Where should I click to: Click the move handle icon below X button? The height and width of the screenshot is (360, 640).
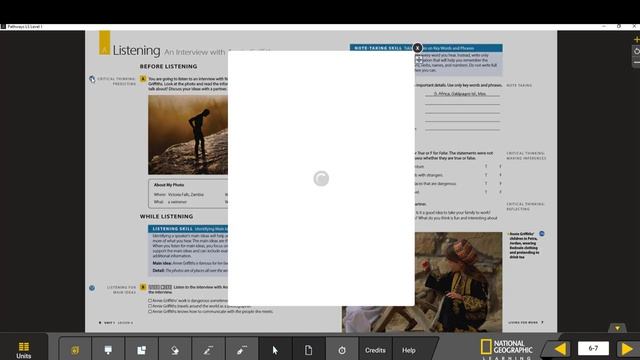[x=418, y=60]
